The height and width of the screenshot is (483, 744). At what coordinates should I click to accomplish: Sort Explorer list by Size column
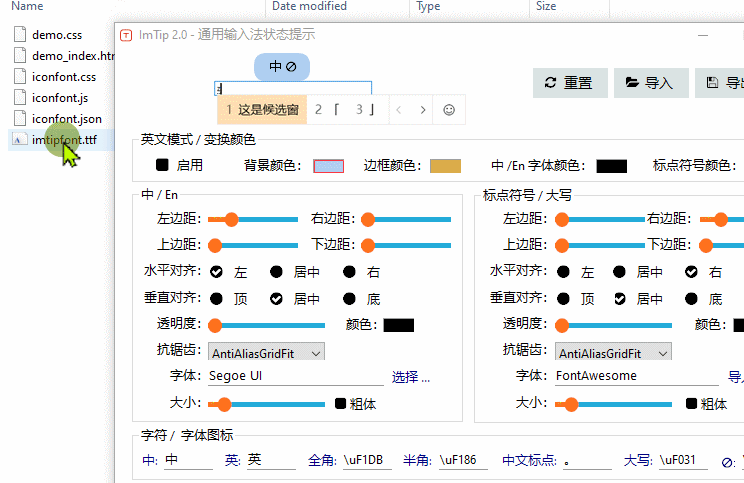coord(546,6)
